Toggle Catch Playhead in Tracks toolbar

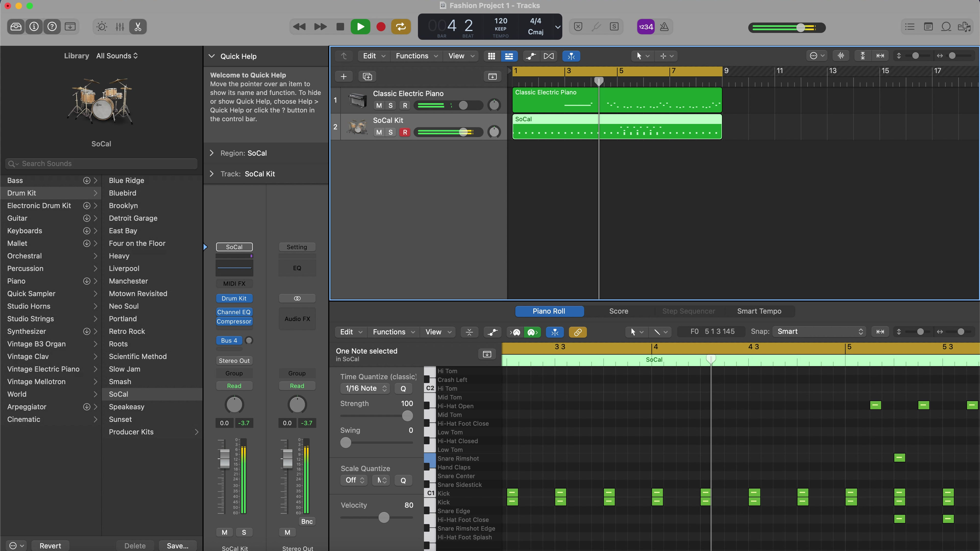(x=571, y=56)
